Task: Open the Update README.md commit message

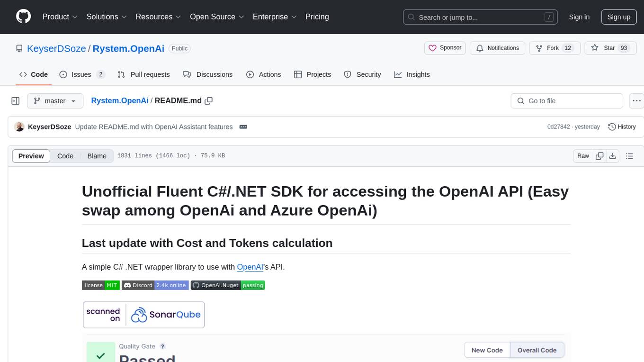Action: [154, 127]
